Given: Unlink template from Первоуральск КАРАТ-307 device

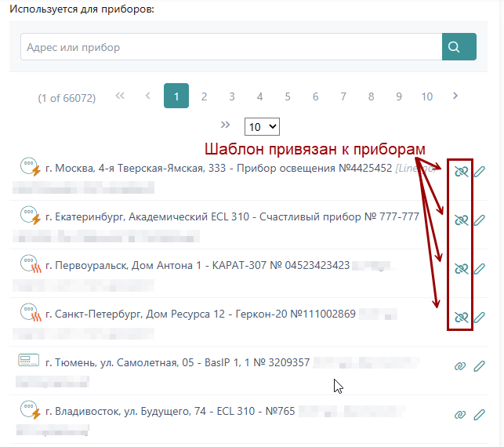Looking at the screenshot, I should 461,269.
